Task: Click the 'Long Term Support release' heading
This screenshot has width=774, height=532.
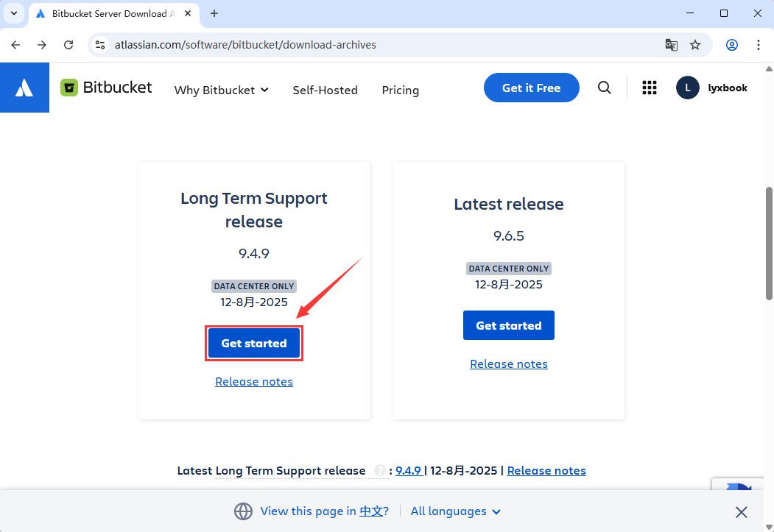Action: click(x=254, y=210)
